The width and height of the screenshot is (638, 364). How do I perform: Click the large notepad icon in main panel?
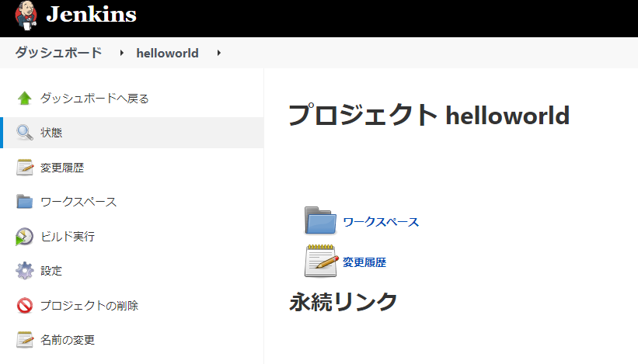321,261
